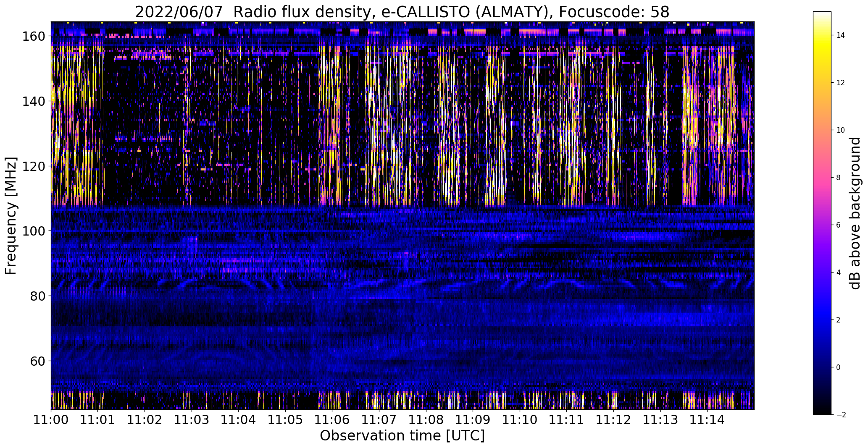
Task: Click the colorbar tick label 12
Action: pos(841,83)
